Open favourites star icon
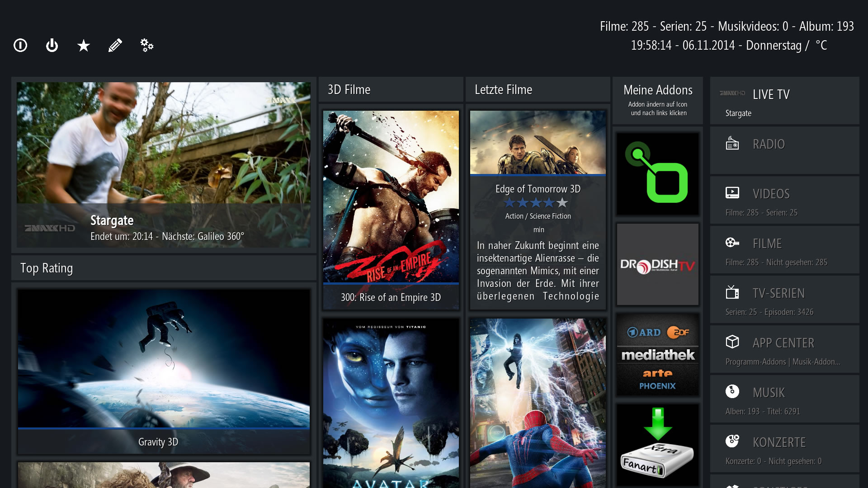The image size is (868, 488). coord(84,45)
